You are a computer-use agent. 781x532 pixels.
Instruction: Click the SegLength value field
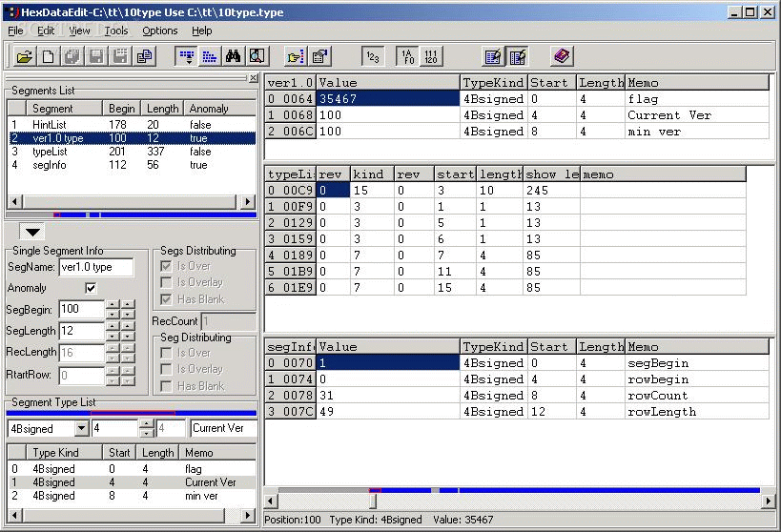point(82,331)
